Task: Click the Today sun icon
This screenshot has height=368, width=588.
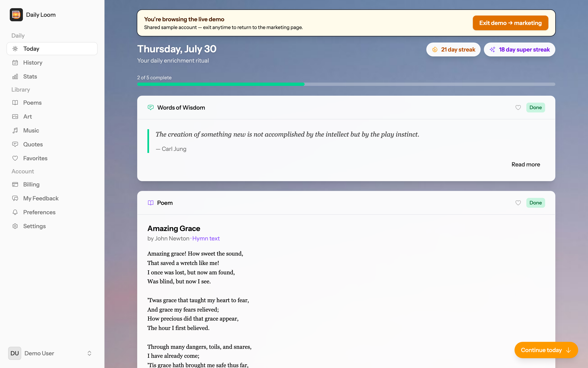Action: click(x=15, y=49)
